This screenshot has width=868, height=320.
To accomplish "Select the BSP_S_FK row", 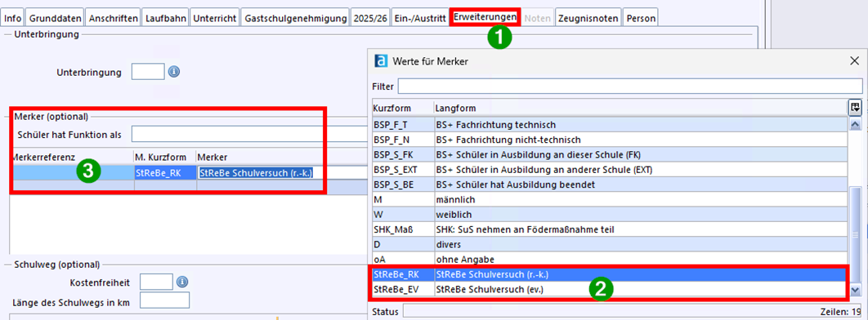I will 609,154.
